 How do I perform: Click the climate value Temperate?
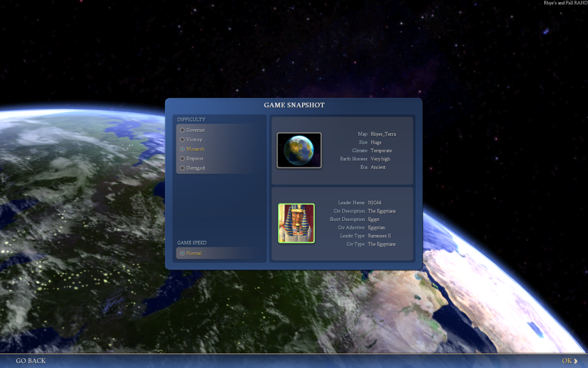[381, 151]
